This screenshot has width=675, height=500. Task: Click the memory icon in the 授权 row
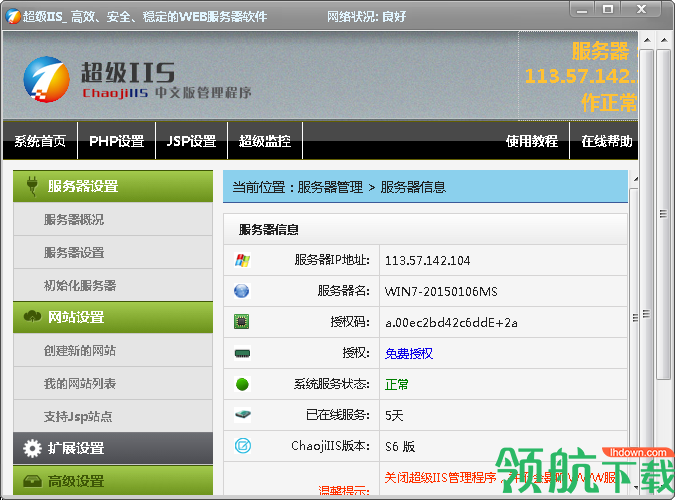[242, 353]
